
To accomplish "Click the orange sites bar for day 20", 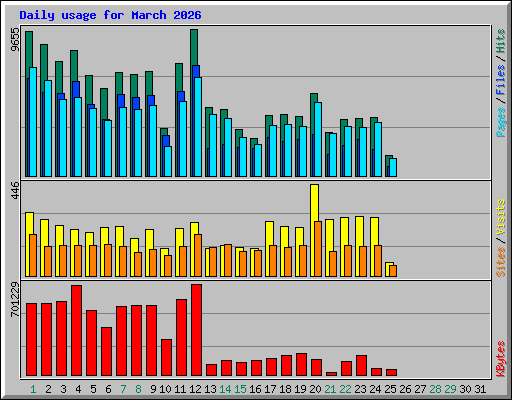I will pos(318,249).
